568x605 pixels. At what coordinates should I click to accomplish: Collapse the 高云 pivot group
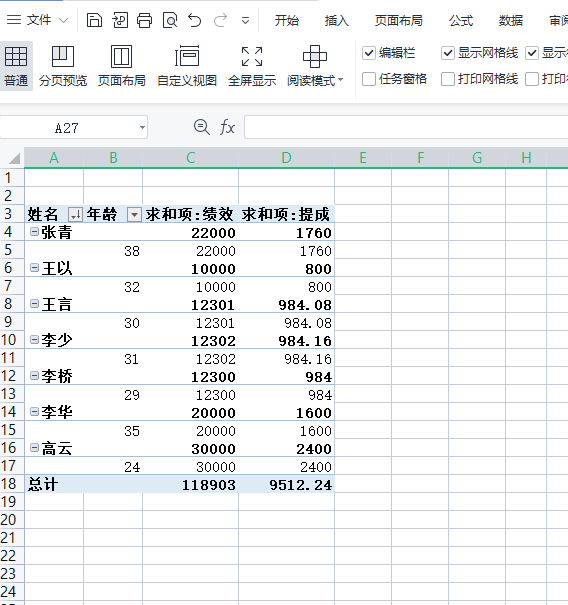click(34, 448)
